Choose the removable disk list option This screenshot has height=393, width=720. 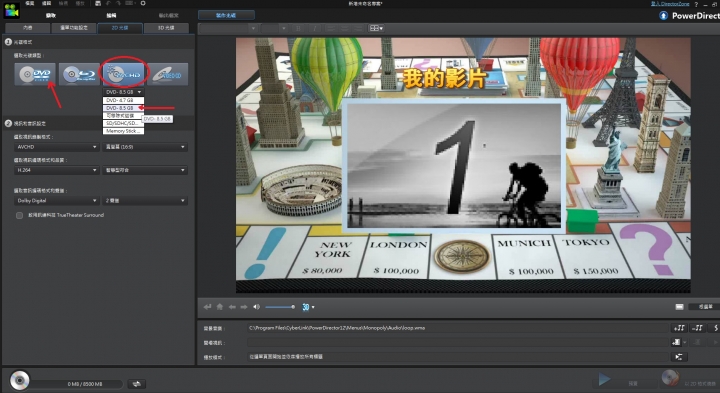pyautogui.click(x=123, y=116)
